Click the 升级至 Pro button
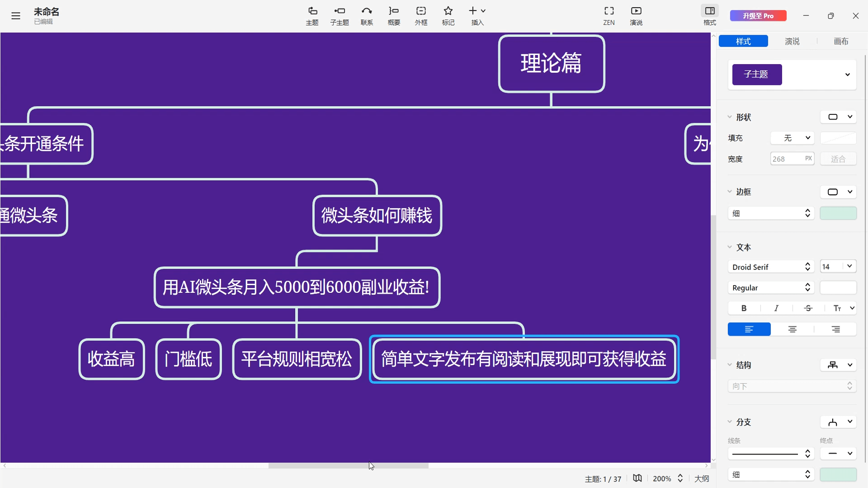Image resolution: width=868 pixels, height=488 pixels. pos(758,16)
